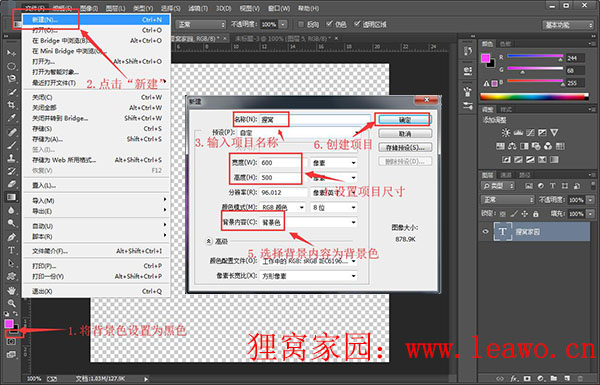Toggle the 仿色 (Dither) checkbox
Viewport: 600px width, 385px height.
pyautogui.click(x=329, y=24)
